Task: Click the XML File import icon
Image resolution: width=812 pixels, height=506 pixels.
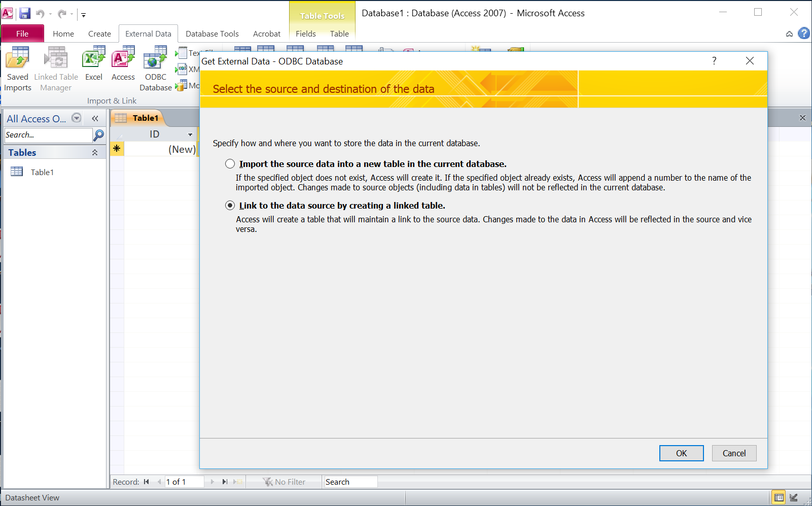Action: click(182, 69)
